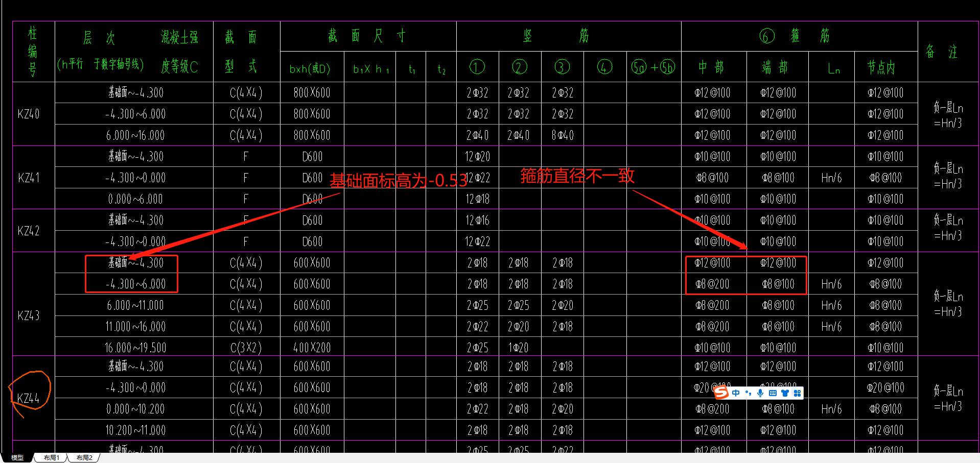Start voice input via microphone icon
The width and height of the screenshot is (980, 463).
click(x=760, y=393)
